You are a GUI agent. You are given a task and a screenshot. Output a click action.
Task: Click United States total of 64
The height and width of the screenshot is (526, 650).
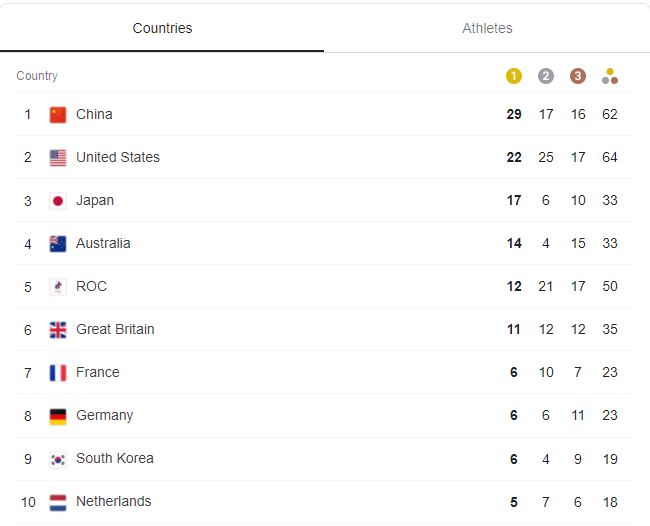tap(610, 157)
